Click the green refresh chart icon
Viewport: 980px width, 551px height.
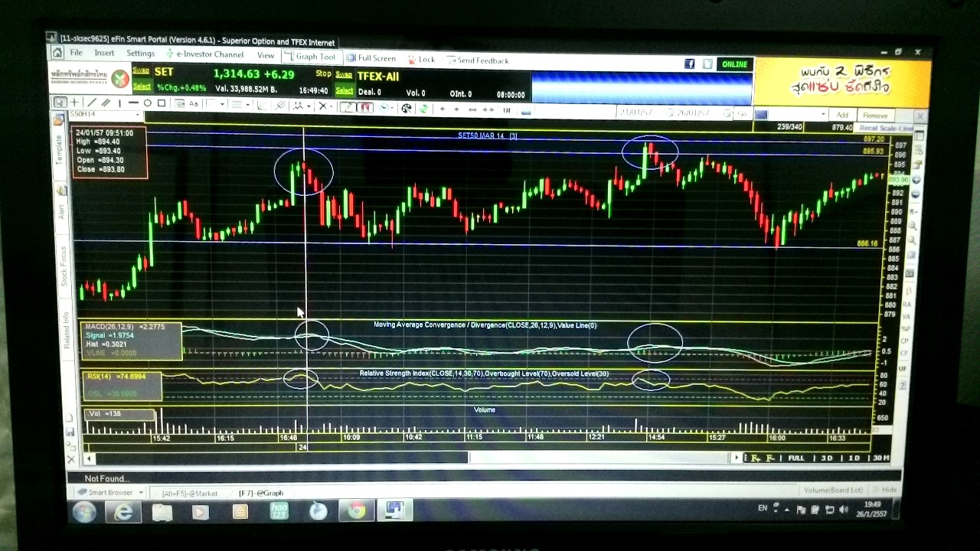pos(422,109)
